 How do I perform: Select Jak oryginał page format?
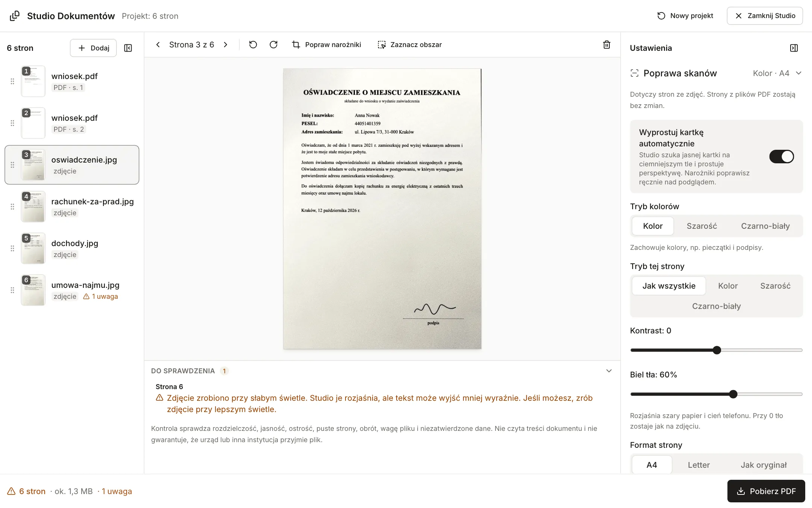[x=764, y=465]
